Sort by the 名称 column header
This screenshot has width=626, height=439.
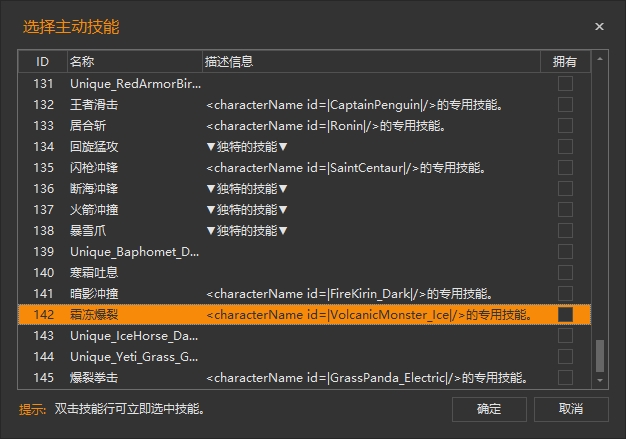135,61
